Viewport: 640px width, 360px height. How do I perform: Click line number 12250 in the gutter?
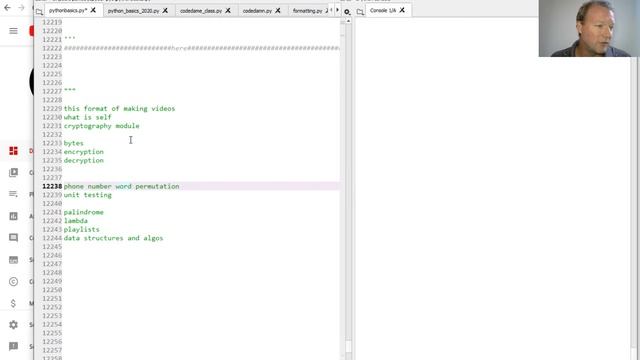[52, 290]
